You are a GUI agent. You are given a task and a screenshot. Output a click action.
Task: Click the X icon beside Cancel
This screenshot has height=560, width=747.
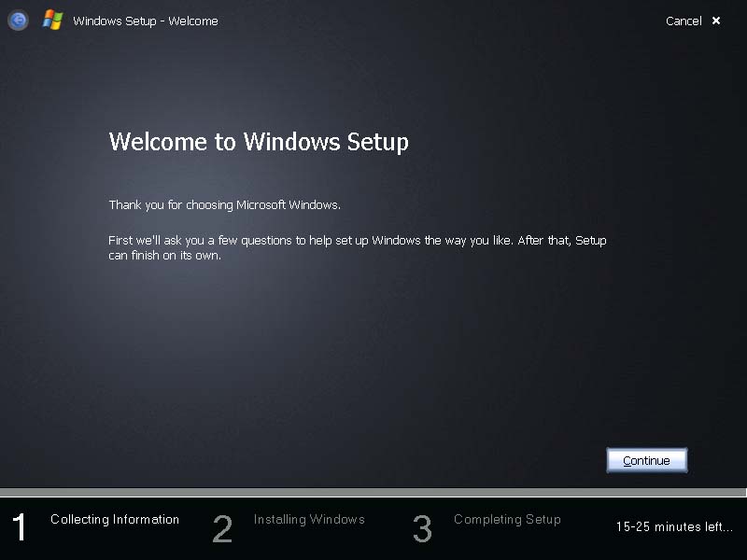[716, 21]
